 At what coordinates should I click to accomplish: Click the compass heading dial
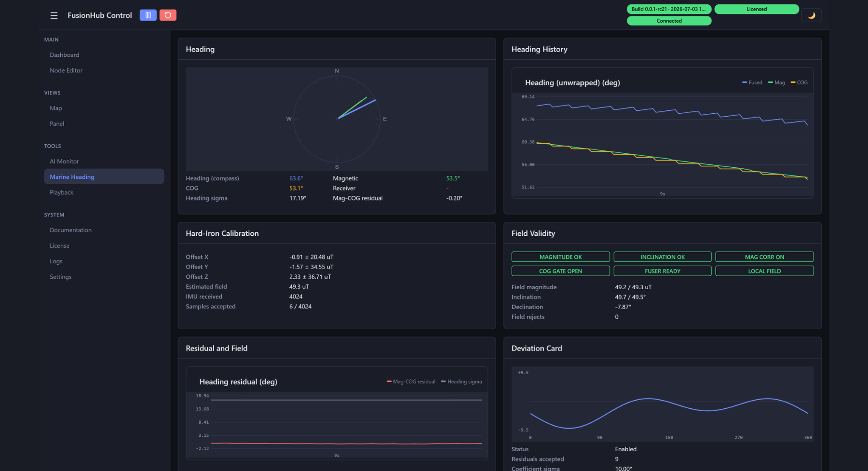[x=337, y=119]
